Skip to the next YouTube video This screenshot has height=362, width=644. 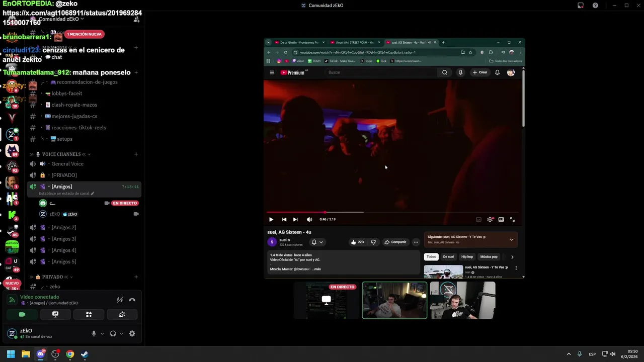pyautogui.click(x=295, y=219)
